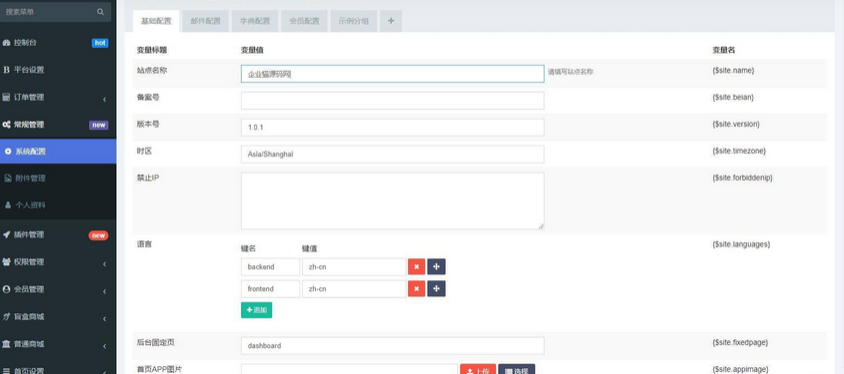844x374 pixels.
Task: Click the frontend key name field
Action: tap(270, 289)
